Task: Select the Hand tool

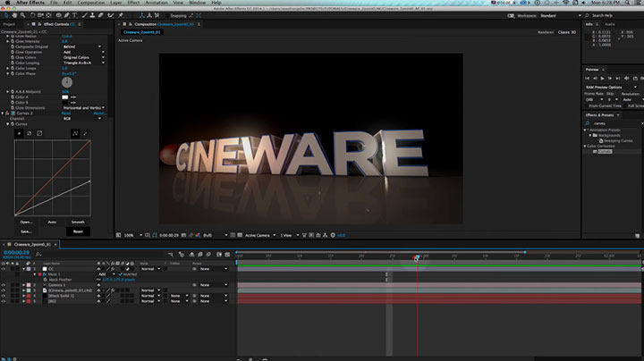Action: pos(15,15)
